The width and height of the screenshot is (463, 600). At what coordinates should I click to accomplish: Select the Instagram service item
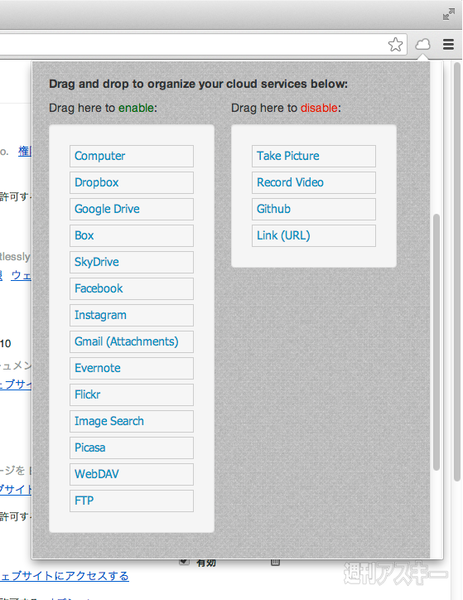tap(132, 315)
